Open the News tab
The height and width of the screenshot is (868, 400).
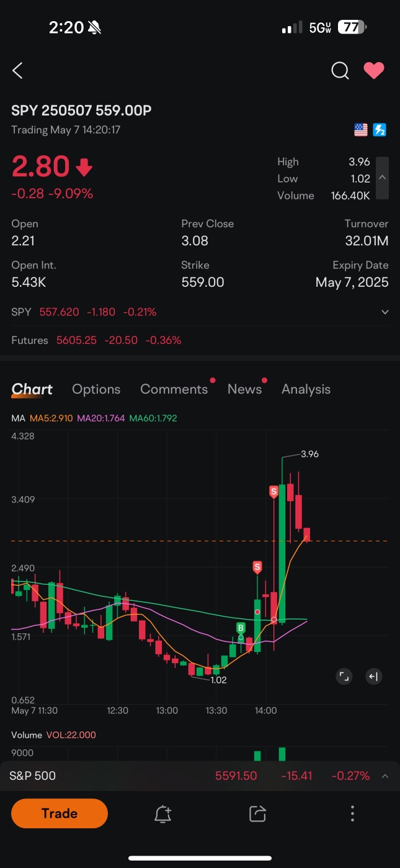(244, 389)
